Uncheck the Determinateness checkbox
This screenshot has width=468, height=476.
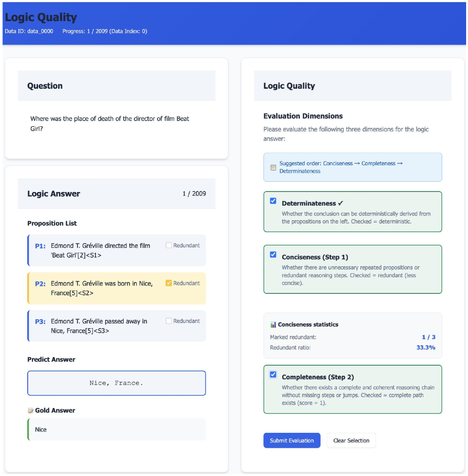pos(273,201)
